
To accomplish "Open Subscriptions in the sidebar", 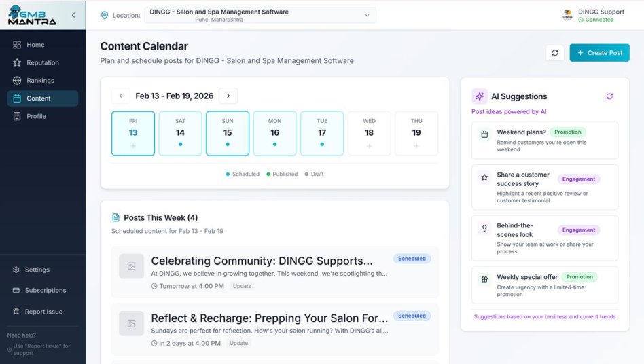I will coord(43,290).
